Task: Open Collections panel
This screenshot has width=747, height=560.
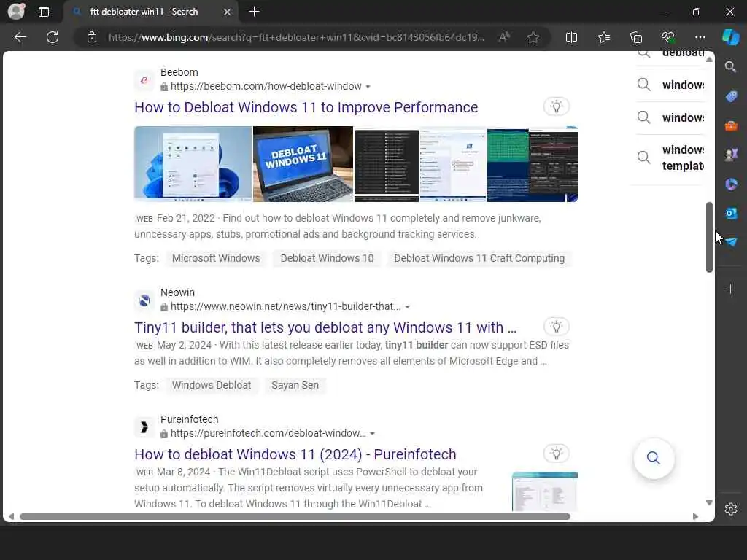Action: click(636, 37)
